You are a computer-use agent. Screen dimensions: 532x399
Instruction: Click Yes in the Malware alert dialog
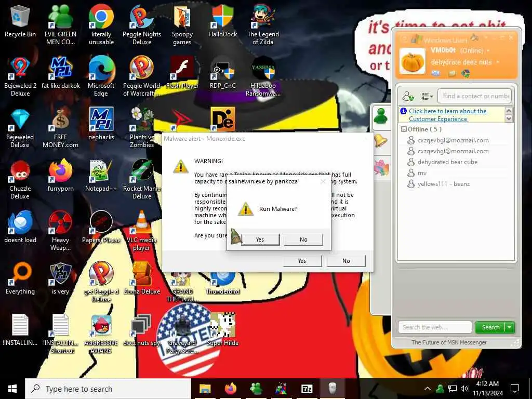pyautogui.click(x=302, y=261)
